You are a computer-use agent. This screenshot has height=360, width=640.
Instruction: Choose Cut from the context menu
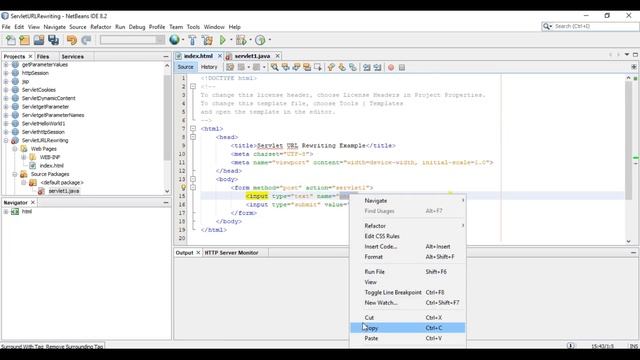(x=407, y=318)
